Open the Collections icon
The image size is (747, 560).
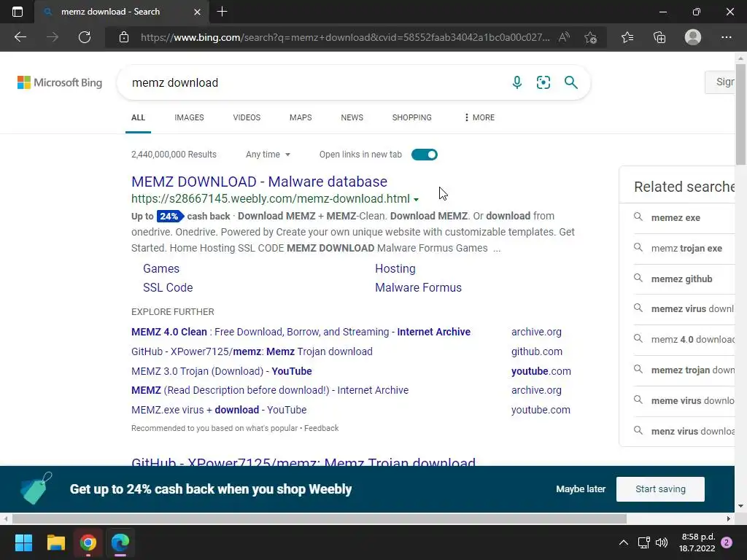click(659, 37)
